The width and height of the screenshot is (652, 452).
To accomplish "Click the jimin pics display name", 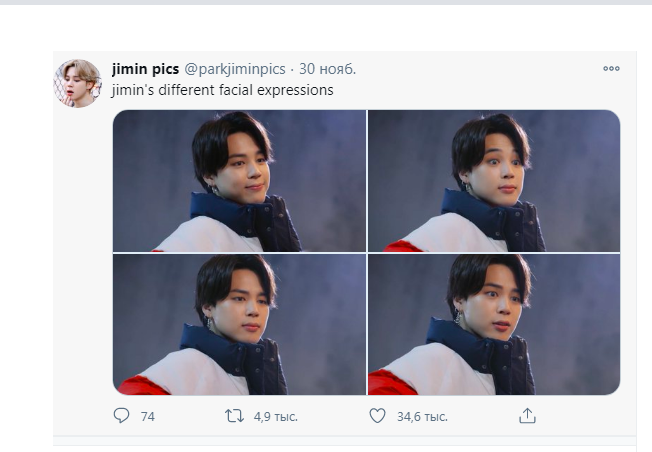I will point(146,69).
